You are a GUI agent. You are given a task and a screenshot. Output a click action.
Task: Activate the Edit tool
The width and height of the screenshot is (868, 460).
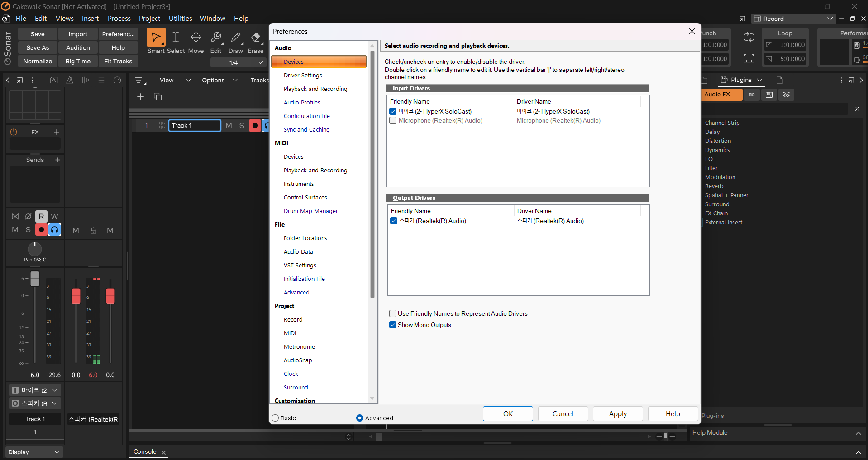(216, 37)
